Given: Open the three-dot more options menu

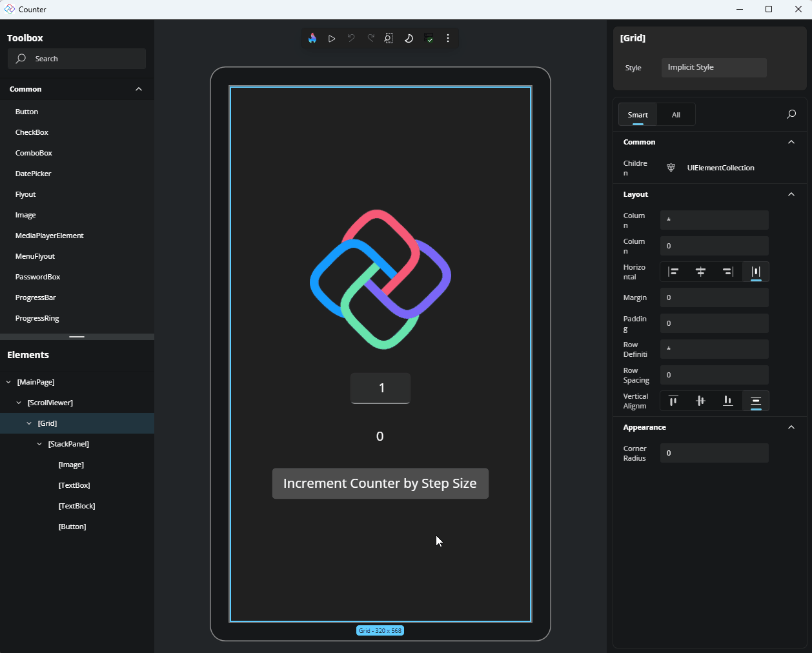Looking at the screenshot, I should coord(448,39).
